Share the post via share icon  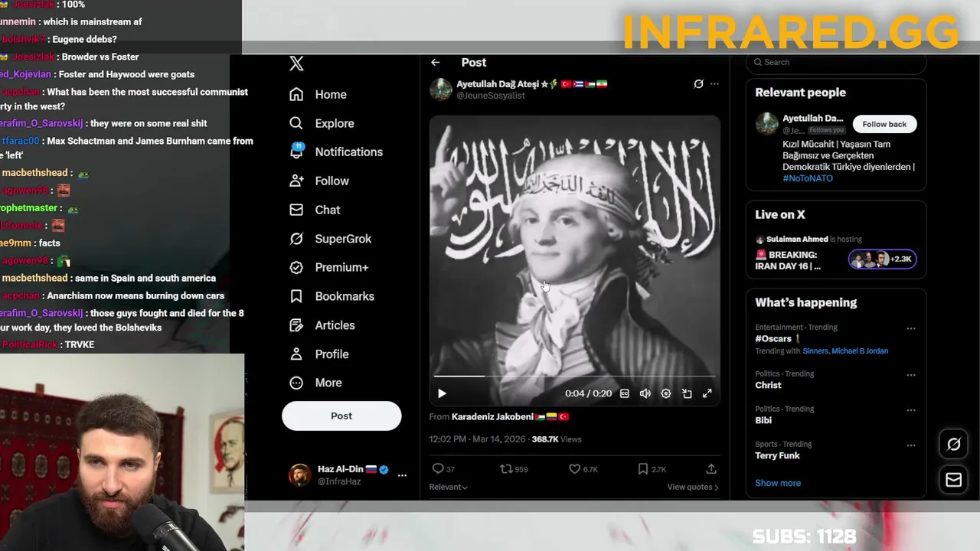tap(711, 469)
